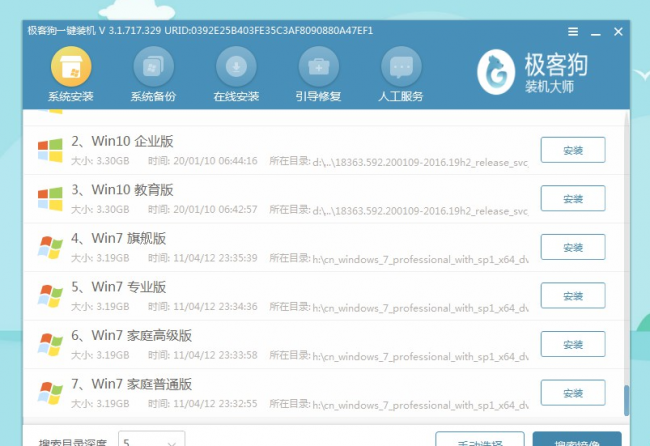
Task: Install Win10 教育版 with 安装 button
Action: click(x=573, y=199)
